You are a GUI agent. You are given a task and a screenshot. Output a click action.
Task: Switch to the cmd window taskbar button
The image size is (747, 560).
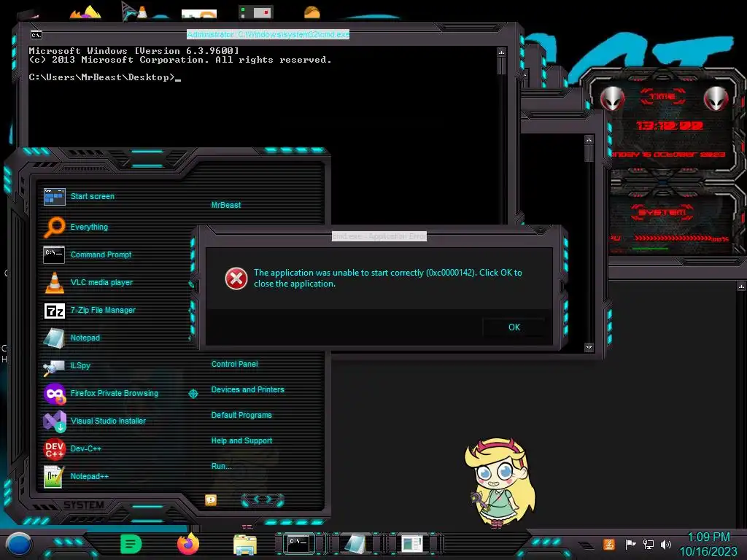(x=299, y=544)
